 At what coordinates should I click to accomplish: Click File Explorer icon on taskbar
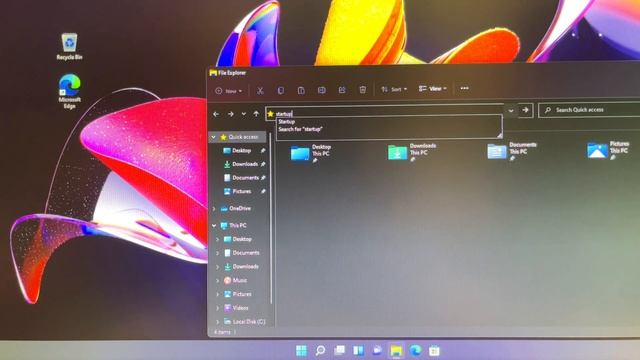pyautogui.click(x=396, y=350)
